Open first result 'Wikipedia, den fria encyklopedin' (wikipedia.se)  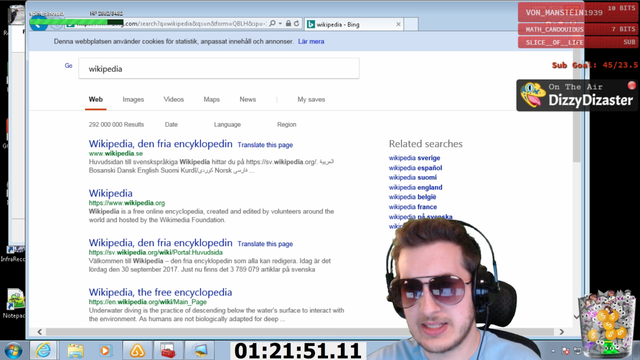click(160, 144)
